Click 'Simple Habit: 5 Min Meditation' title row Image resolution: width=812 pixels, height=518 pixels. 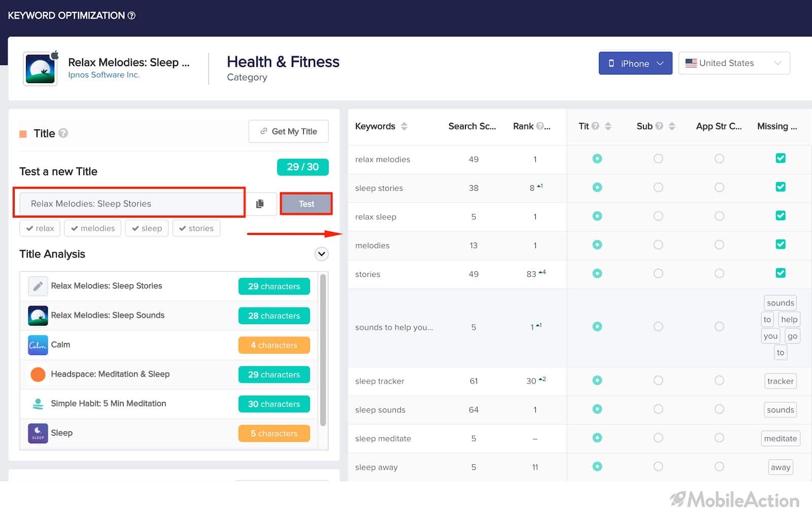(x=168, y=404)
